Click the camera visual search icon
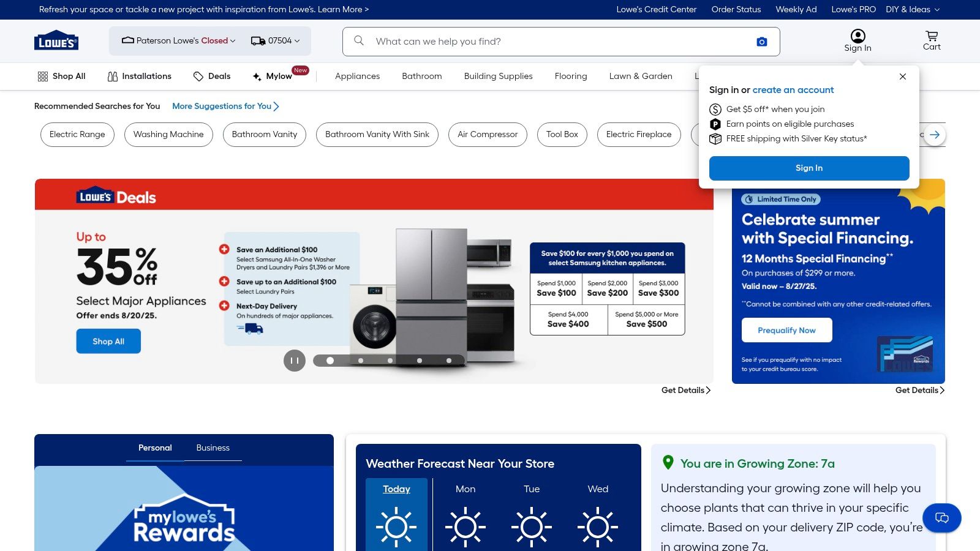The height and width of the screenshot is (551, 980). pos(761,42)
